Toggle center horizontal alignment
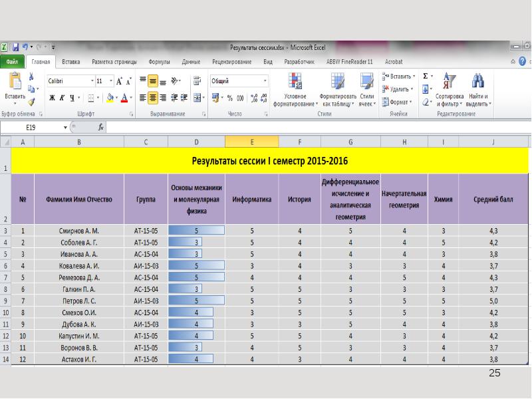The height and width of the screenshot is (399, 532). tap(153, 98)
